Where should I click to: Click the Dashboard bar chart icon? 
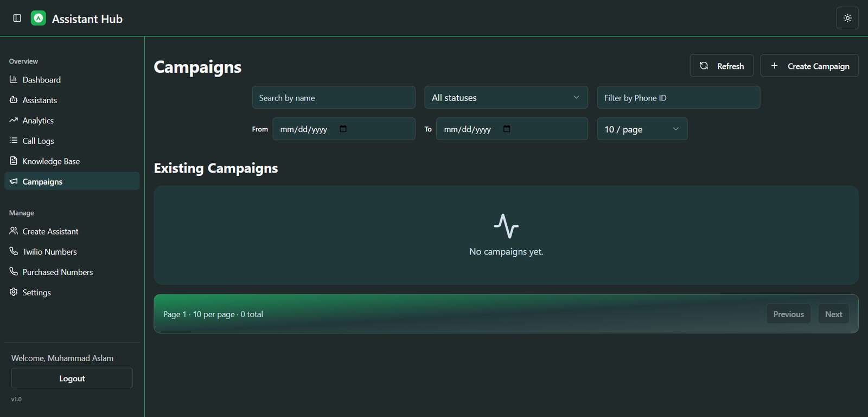click(x=14, y=79)
